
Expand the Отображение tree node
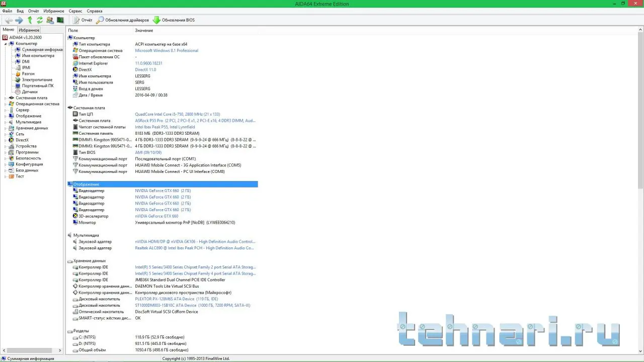point(6,116)
